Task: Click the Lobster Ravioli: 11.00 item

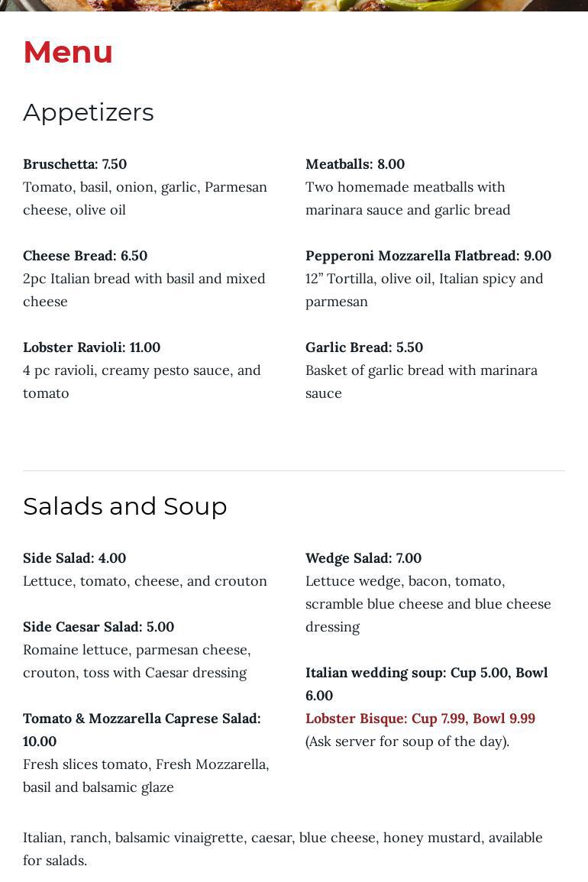Action: [92, 347]
